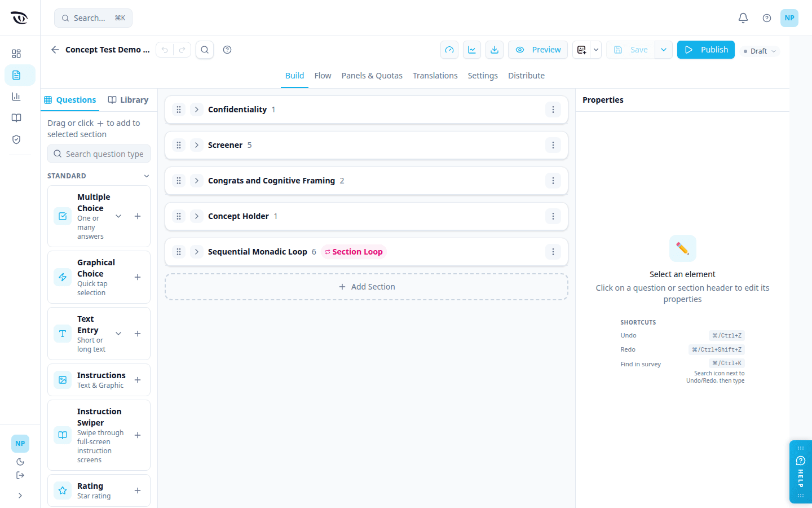Viewport: 812px width, 508px height.
Task: Expand Congrats and Cognitive Framing section
Action: click(x=197, y=181)
